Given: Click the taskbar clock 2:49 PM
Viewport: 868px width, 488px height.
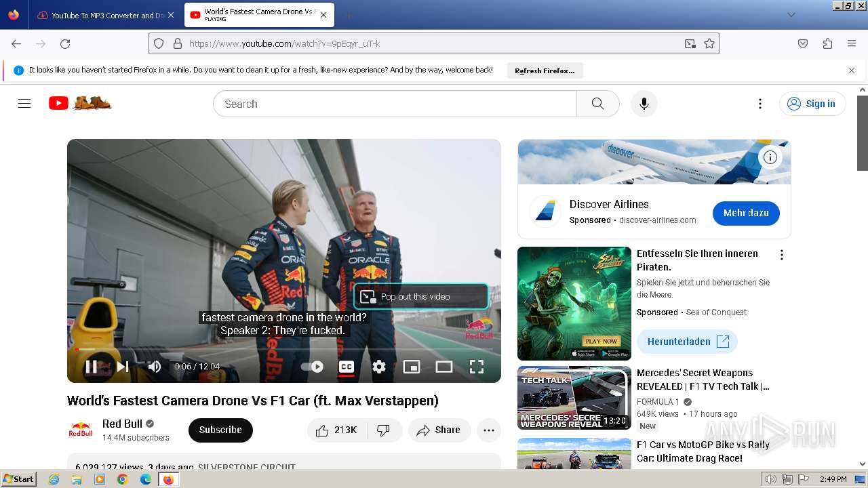Looking at the screenshot, I should [x=833, y=479].
